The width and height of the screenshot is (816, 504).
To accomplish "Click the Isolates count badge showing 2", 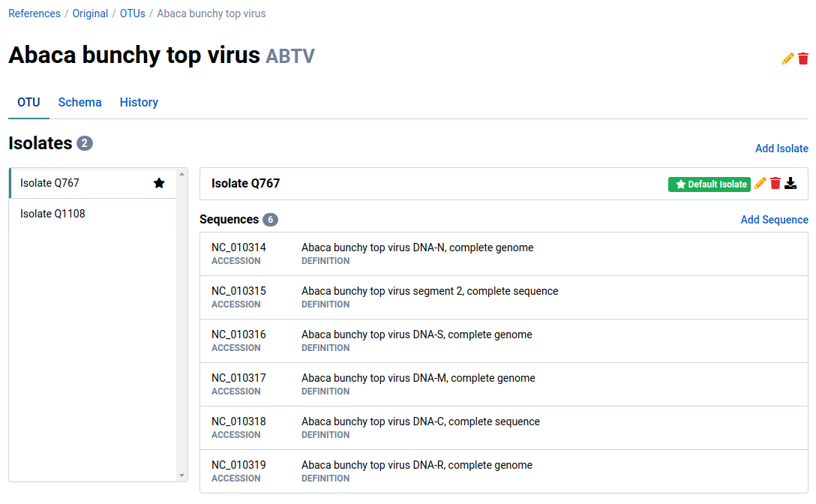I will (85, 142).
